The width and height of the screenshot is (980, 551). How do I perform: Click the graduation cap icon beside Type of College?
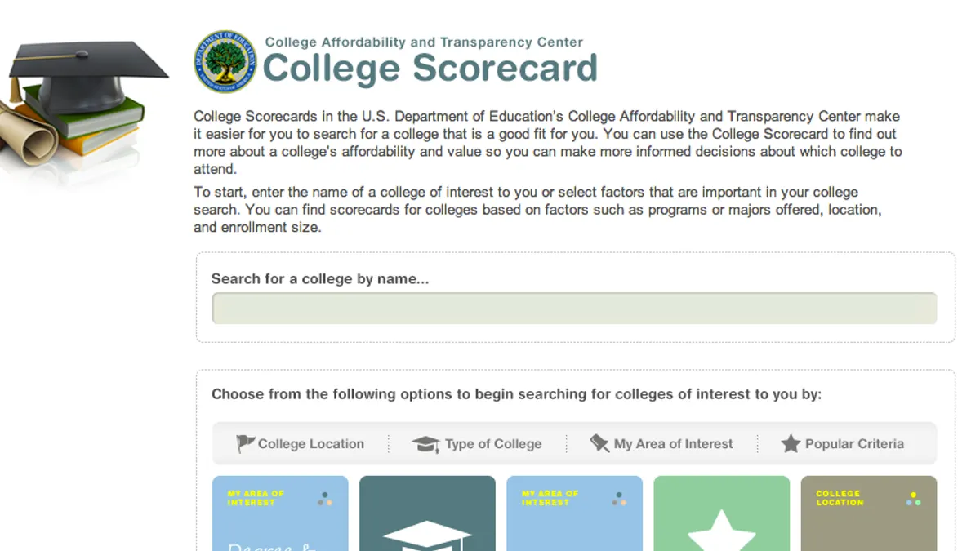tap(425, 444)
